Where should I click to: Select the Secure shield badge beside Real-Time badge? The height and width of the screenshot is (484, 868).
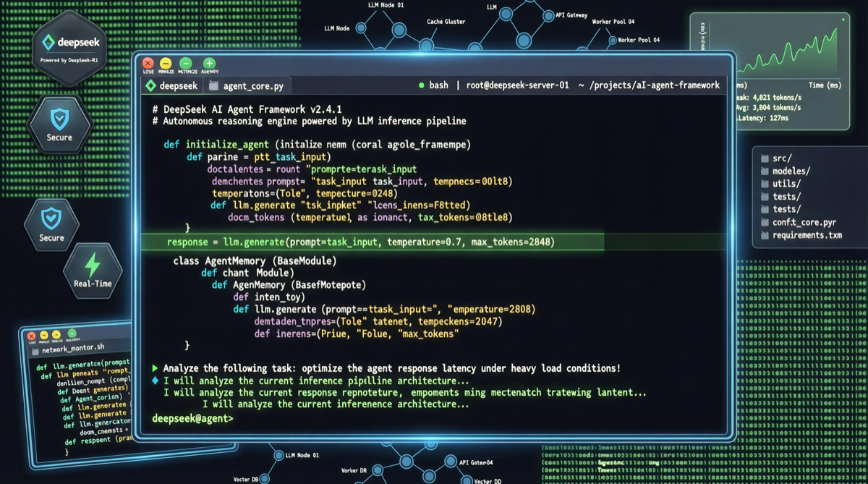[51, 224]
